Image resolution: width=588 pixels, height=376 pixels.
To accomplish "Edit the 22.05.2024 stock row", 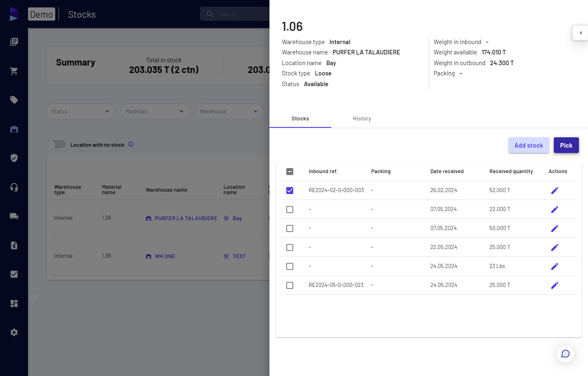I will coord(555,247).
